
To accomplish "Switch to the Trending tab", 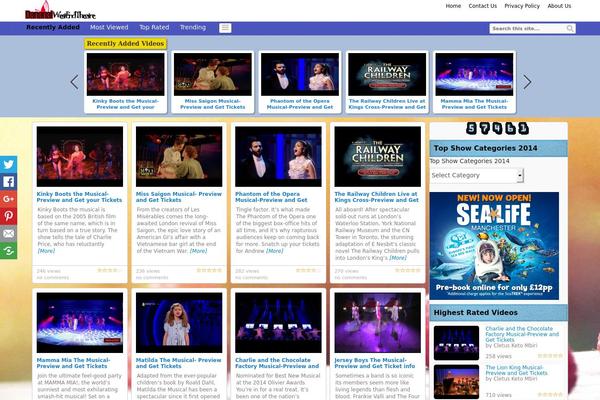I will coord(193,28).
